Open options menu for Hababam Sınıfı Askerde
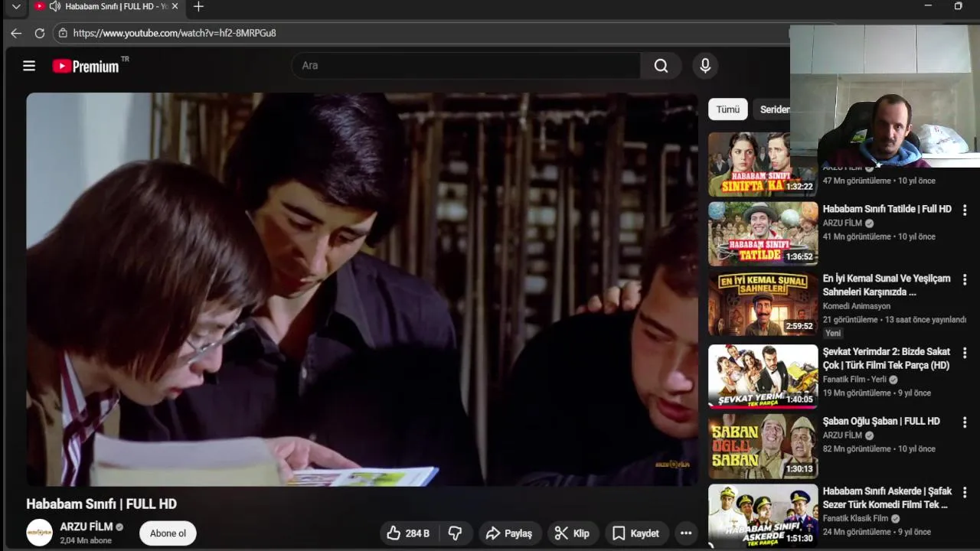The image size is (980, 551). coord(965,492)
